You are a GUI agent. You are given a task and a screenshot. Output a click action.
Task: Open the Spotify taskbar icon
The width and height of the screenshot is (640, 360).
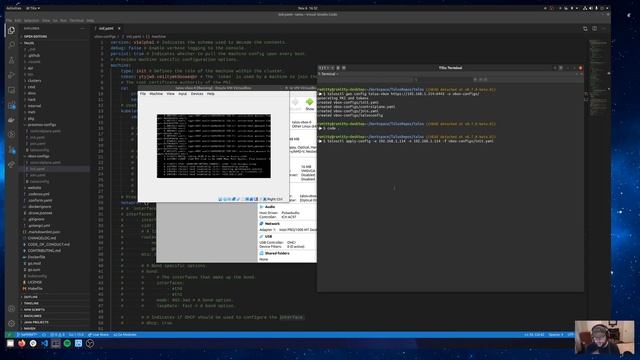[67, 344]
